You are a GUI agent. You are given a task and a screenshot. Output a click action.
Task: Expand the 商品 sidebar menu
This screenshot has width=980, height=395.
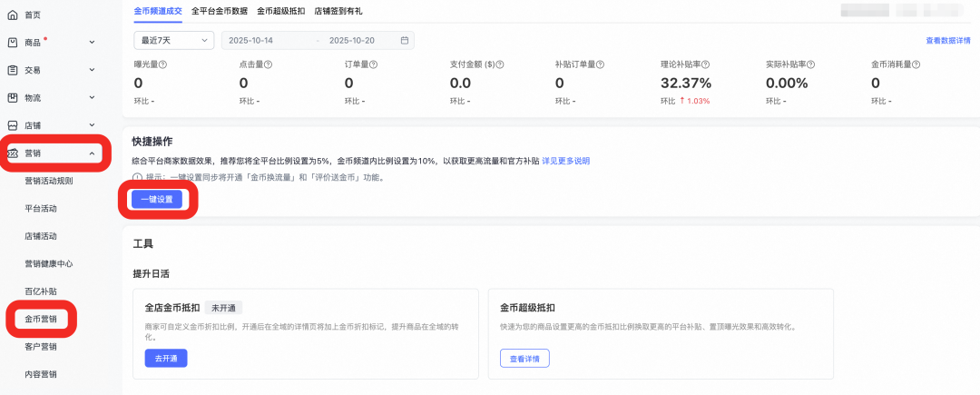point(92,43)
